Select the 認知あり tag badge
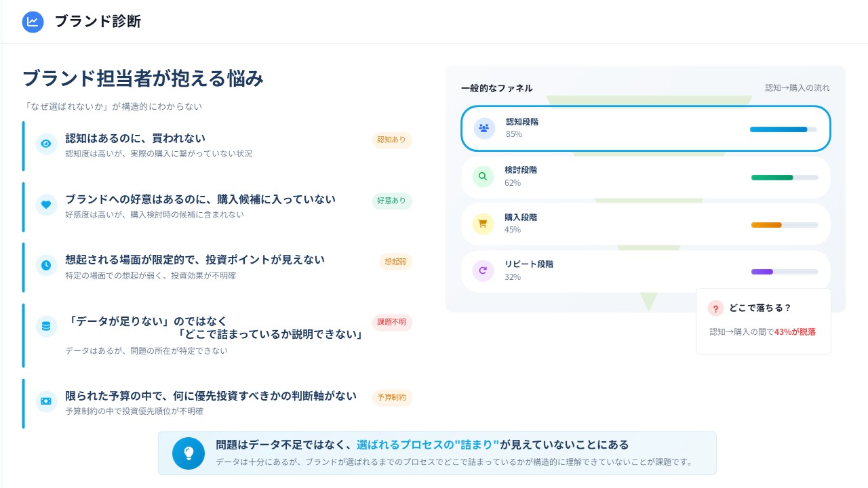Screen dimensions: 868x488 click(391, 140)
